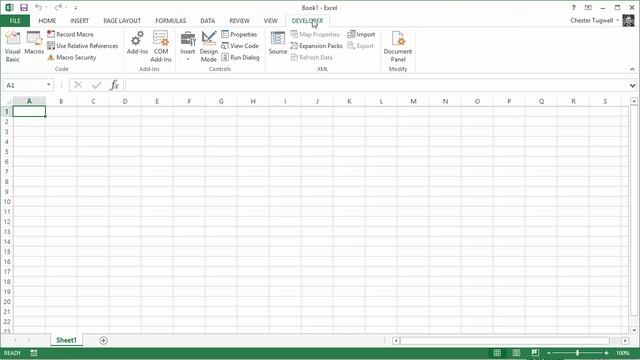This screenshot has width=640, height=360.
Task: Click the formula bar input
Action: 377,85
